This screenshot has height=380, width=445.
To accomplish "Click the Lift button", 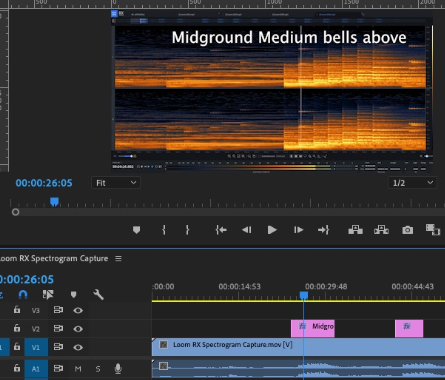I will [355, 230].
